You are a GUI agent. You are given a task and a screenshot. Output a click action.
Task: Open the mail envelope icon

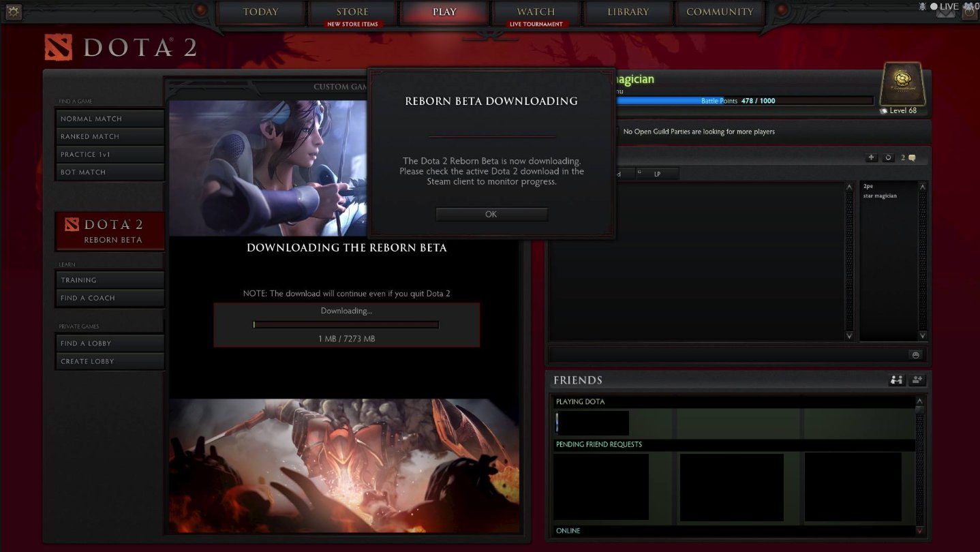pos(945,12)
